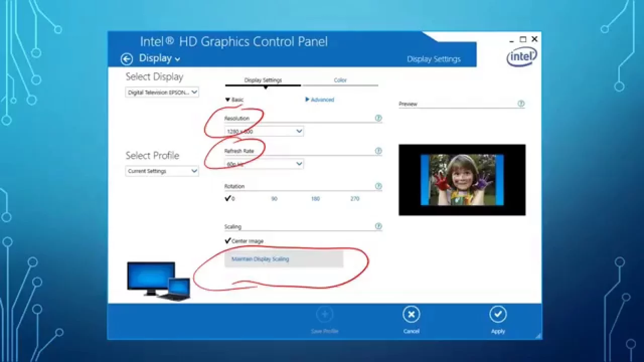Close the control panel window
The height and width of the screenshot is (362, 644).
click(x=534, y=39)
